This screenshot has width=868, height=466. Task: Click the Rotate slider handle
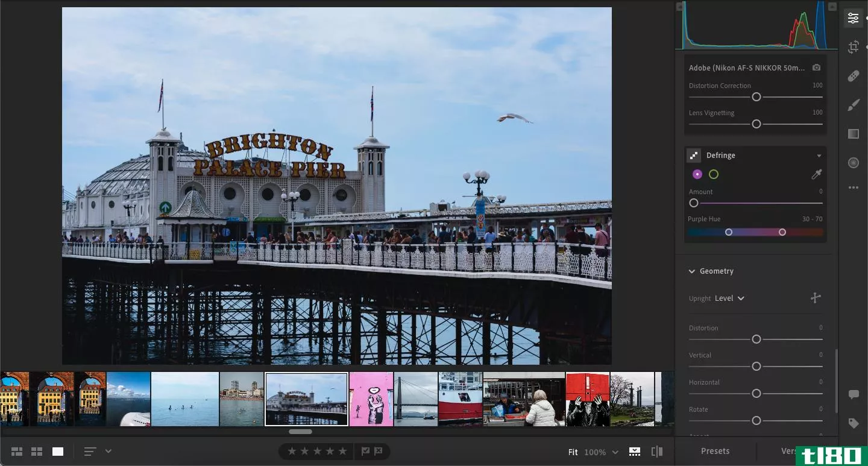click(756, 421)
